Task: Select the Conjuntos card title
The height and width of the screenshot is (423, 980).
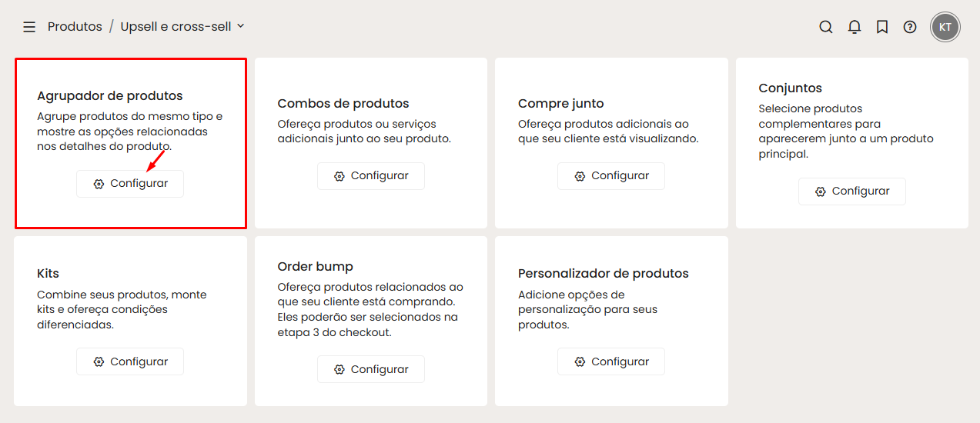Action: [x=790, y=88]
